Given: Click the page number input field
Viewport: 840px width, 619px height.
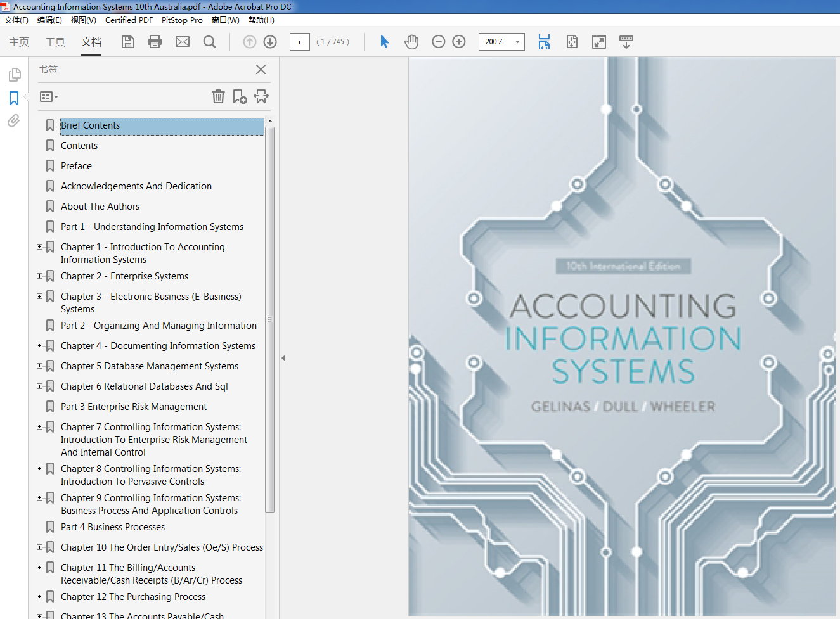Looking at the screenshot, I should (300, 42).
